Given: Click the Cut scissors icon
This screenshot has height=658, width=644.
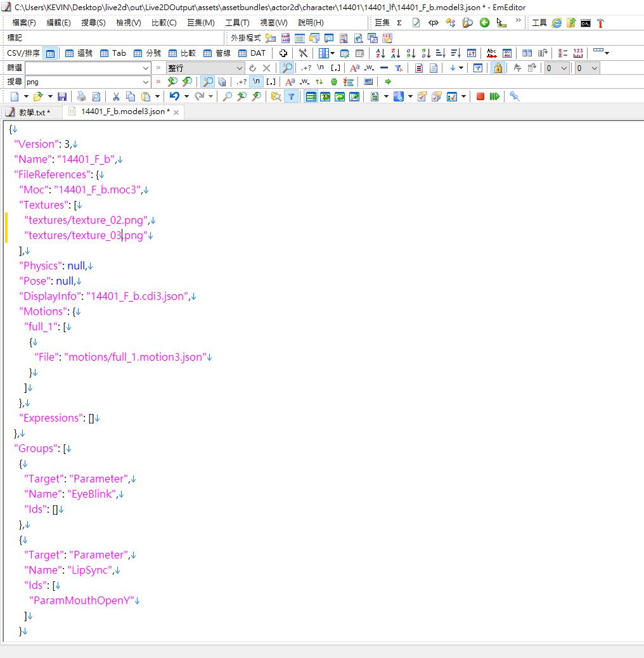Looking at the screenshot, I should (x=116, y=96).
